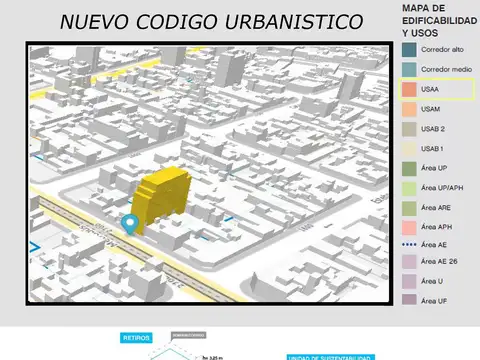The image size is (480, 360).
Task: Click the Área UF label
Action: coord(434,301)
